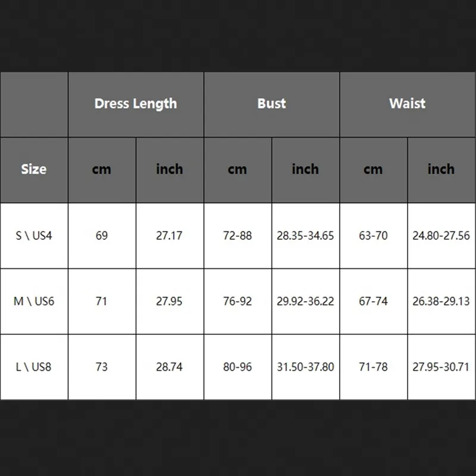Select the 27.17 inch dress length cell

tap(170, 236)
